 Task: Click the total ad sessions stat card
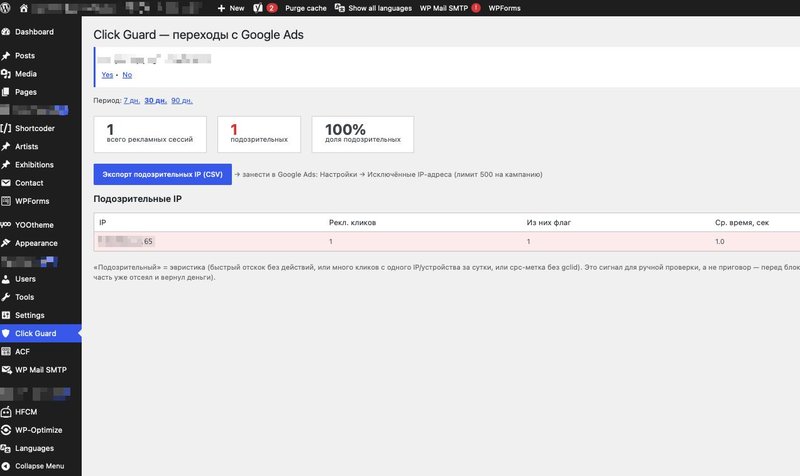tap(150, 134)
